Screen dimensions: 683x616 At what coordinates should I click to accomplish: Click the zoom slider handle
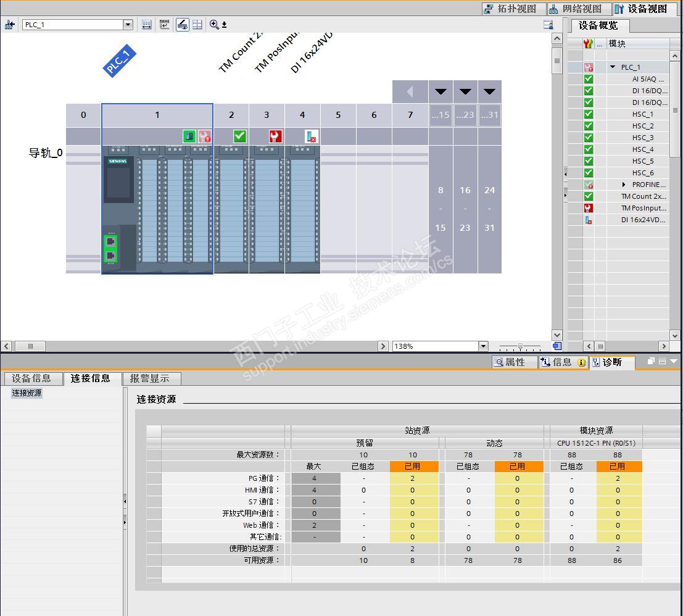coord(520,347)
